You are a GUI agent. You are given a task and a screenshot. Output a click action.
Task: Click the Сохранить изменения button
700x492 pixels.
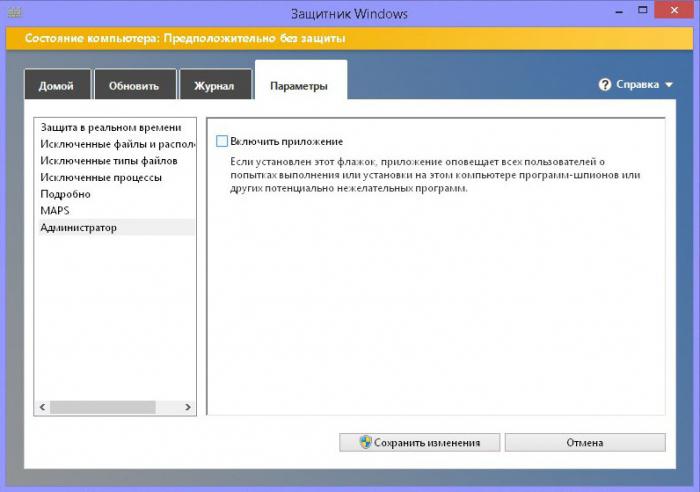pyautogui.click(x=419, y=442)
